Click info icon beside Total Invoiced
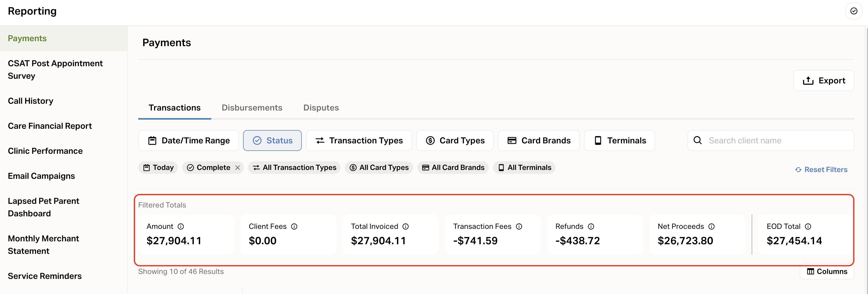 [x=406, y=226]
